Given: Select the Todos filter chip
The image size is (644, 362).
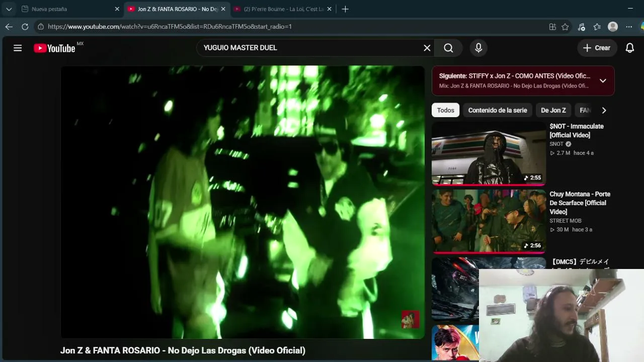Looking at the screenshot, I should click(x=446, y=110).
